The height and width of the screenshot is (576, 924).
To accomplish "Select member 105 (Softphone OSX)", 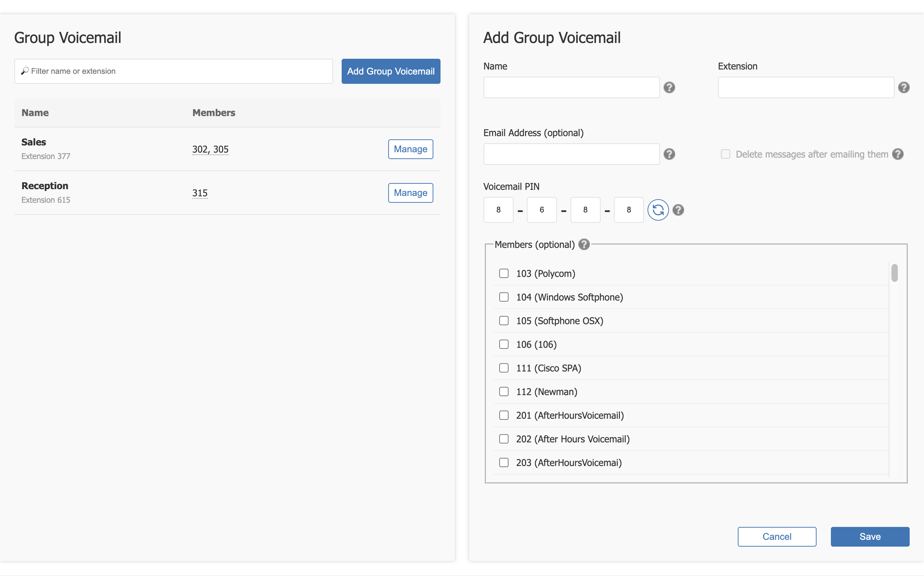I will [504, 321].
